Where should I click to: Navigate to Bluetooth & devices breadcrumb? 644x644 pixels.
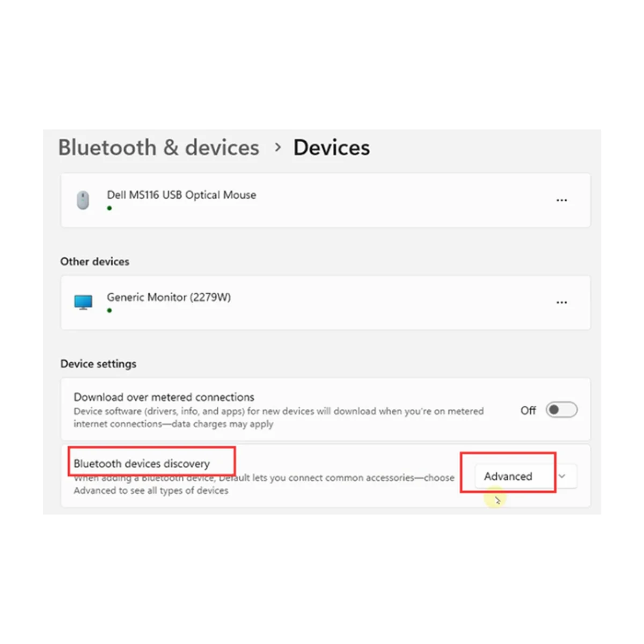click(x=158, y=147)
